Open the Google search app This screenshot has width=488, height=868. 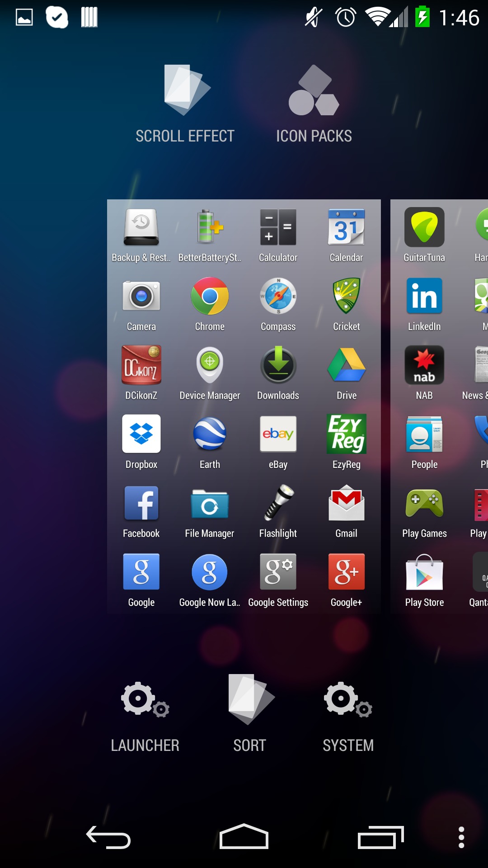(141, 580)
